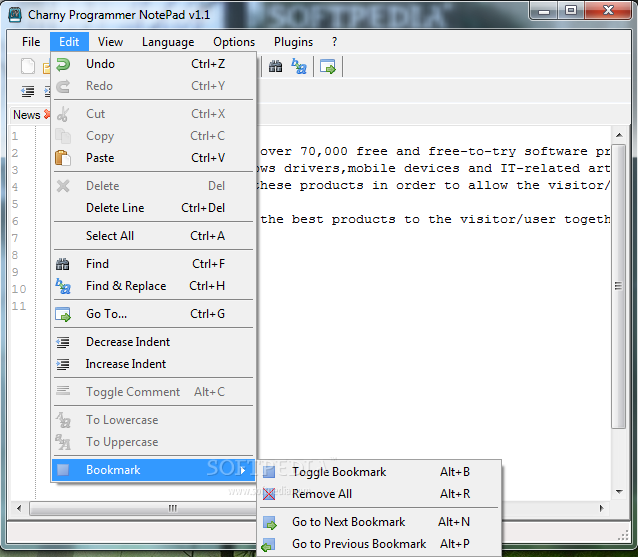
Task: Click the horizontal scrollbar thumb
Action: [142, 509]
